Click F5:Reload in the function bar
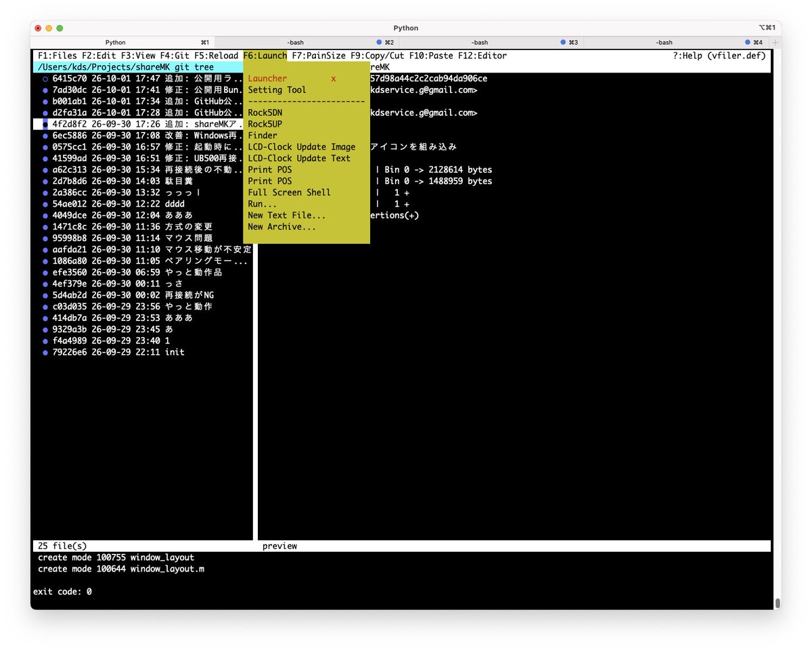 click(x=216, y=56)
